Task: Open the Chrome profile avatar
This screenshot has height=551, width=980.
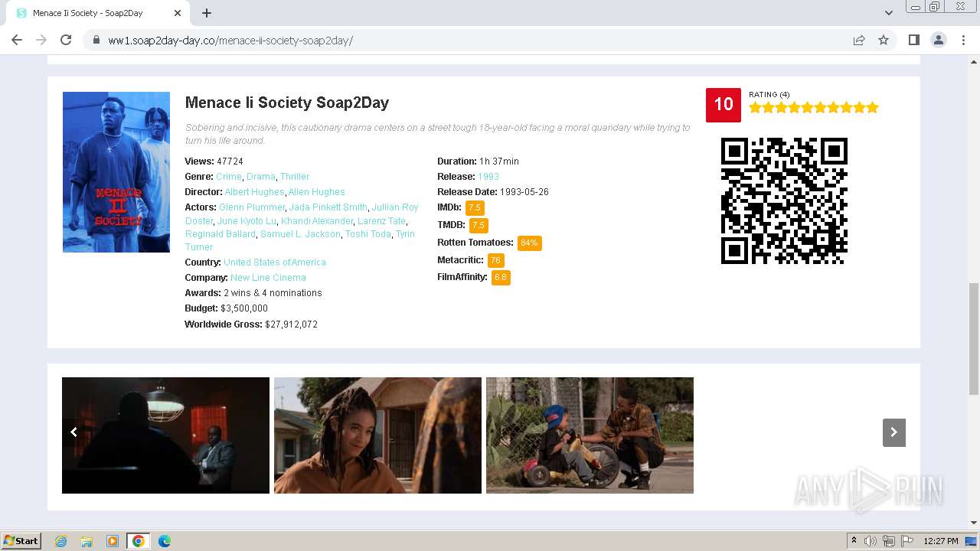Action: click(x=938, y=40)
